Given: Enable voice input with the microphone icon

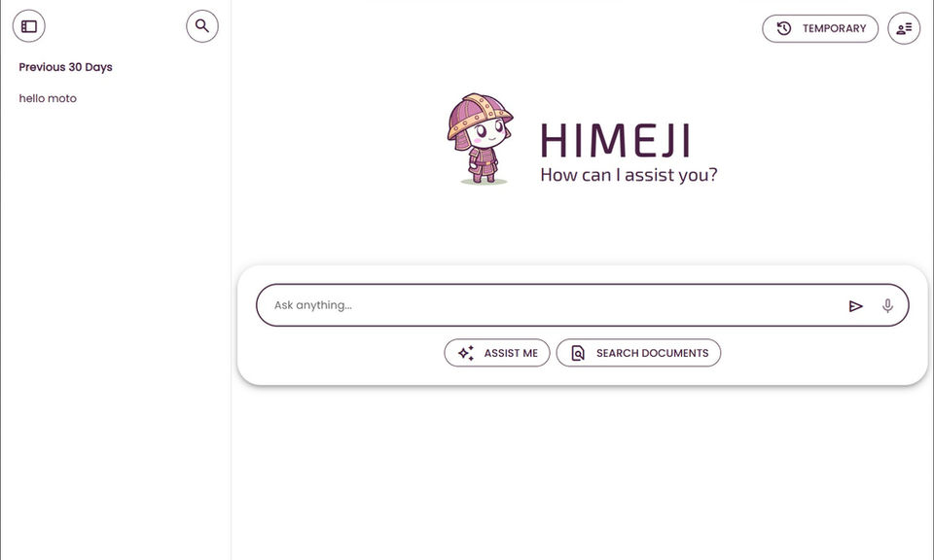Looking at the screenshot, I should [x=887, y=305].
